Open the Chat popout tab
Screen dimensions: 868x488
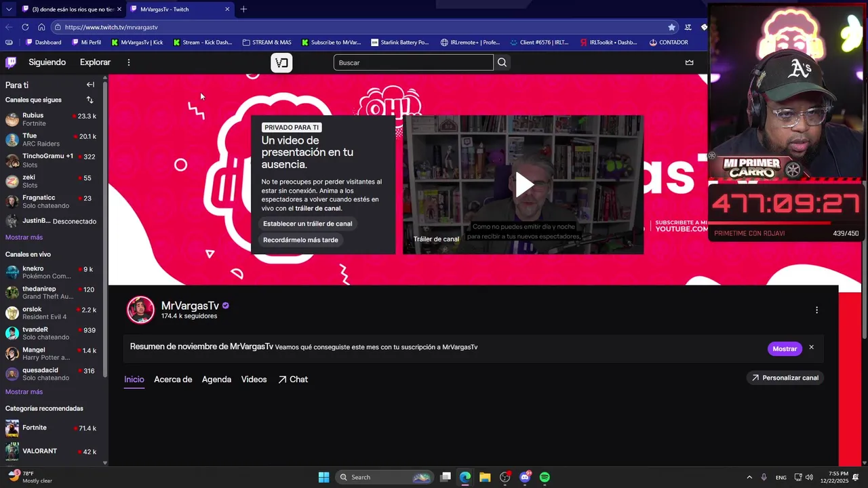click(x=293, y=380)
